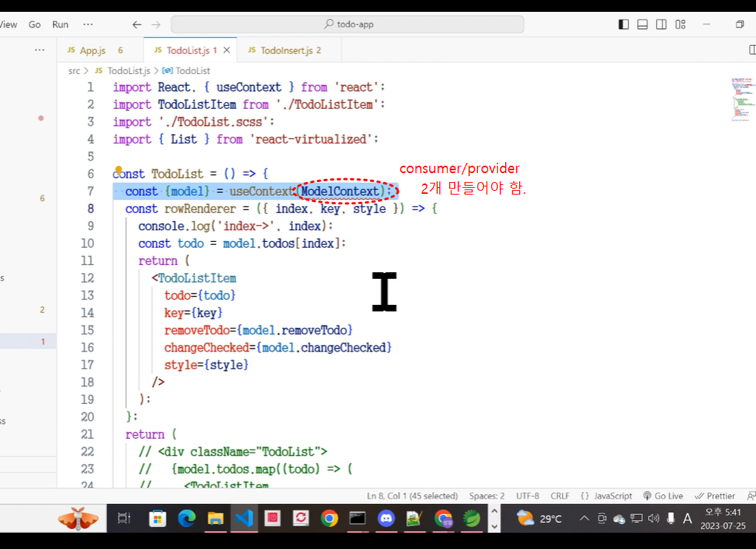Start Go Live server
This screenshot has width=756, height=549.
664,496
